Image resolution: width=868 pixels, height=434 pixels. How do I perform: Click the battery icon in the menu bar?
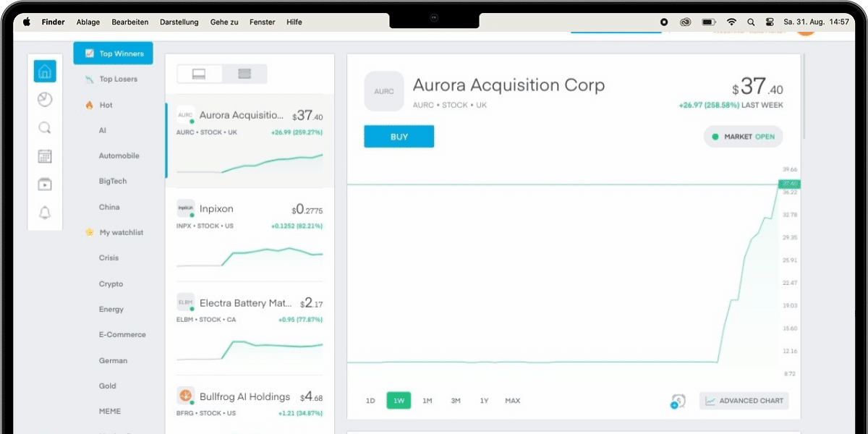(708, 22)
